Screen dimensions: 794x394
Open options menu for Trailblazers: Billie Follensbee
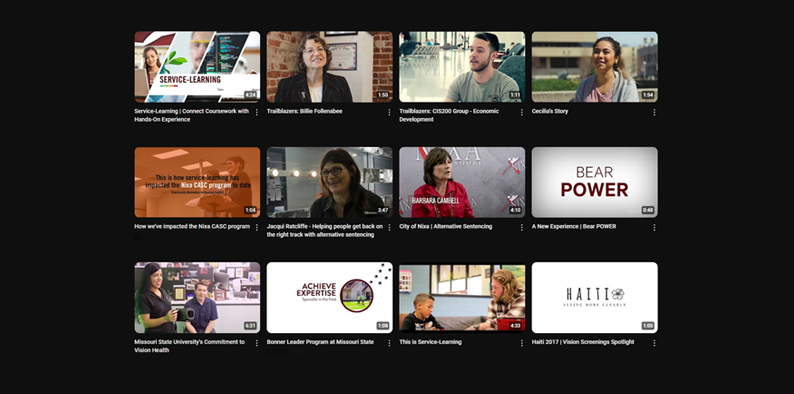(389, 112)
